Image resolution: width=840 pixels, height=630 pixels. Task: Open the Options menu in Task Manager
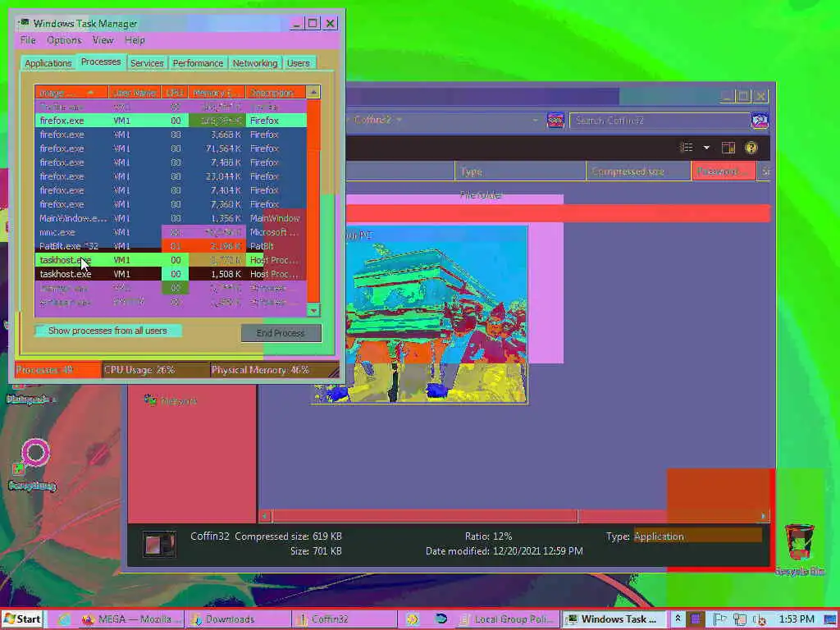click(x=64, y=40)
